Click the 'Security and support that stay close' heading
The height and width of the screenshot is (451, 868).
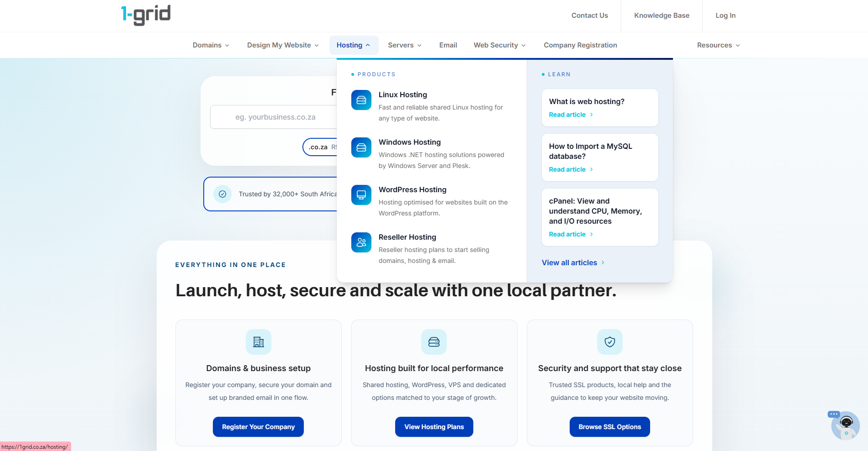(610, 368)
